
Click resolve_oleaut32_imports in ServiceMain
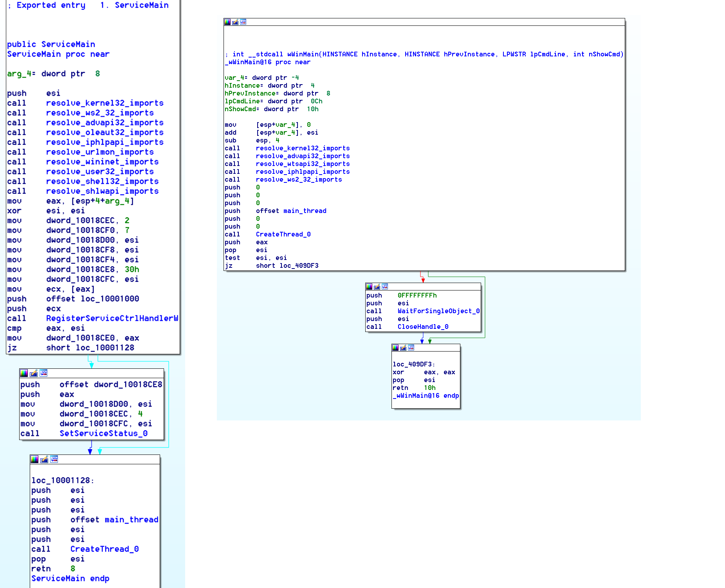(x=105, y=132)
